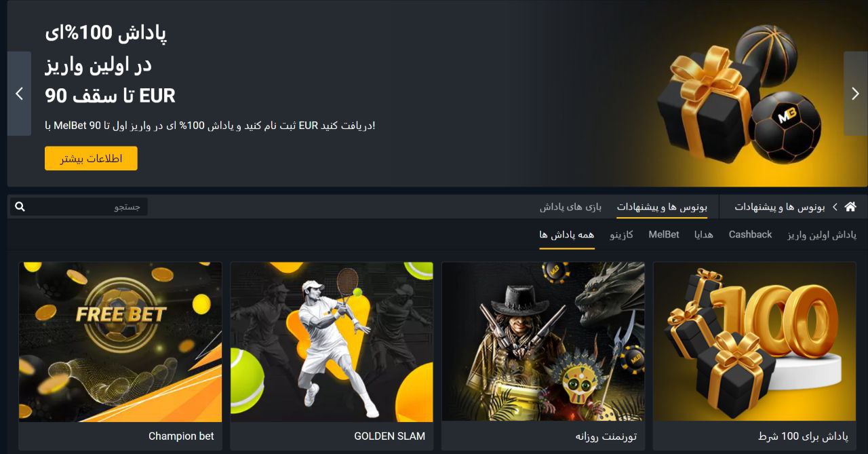Open the GOLDEN SLAM tennis thumbnail
This screenshot has width=868, height=454.
click(332, 342)
